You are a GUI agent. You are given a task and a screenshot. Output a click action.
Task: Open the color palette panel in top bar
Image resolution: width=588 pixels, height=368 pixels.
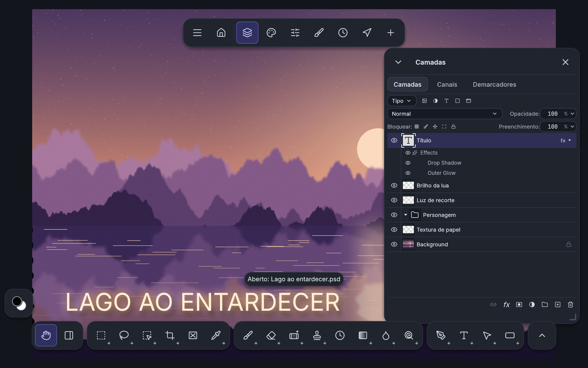coord(271,33)
